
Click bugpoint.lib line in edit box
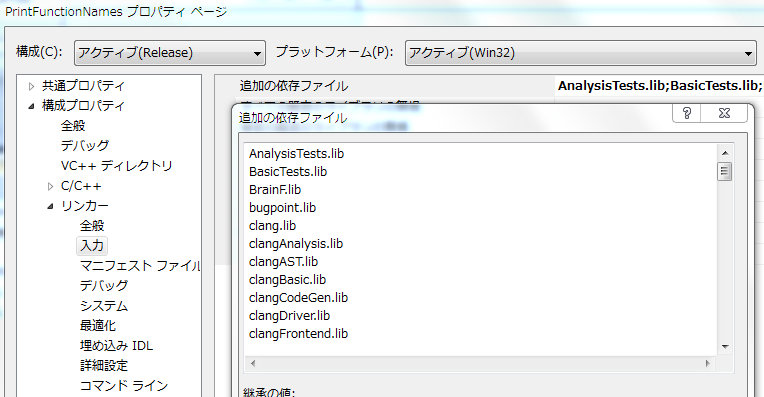tap(283, 208)
